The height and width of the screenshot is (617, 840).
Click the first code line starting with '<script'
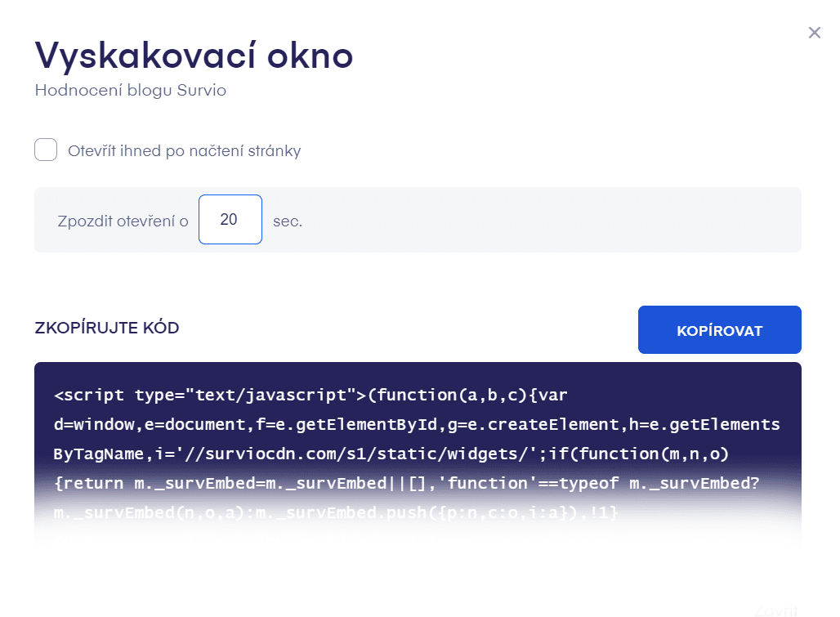[x=311, y=396]
